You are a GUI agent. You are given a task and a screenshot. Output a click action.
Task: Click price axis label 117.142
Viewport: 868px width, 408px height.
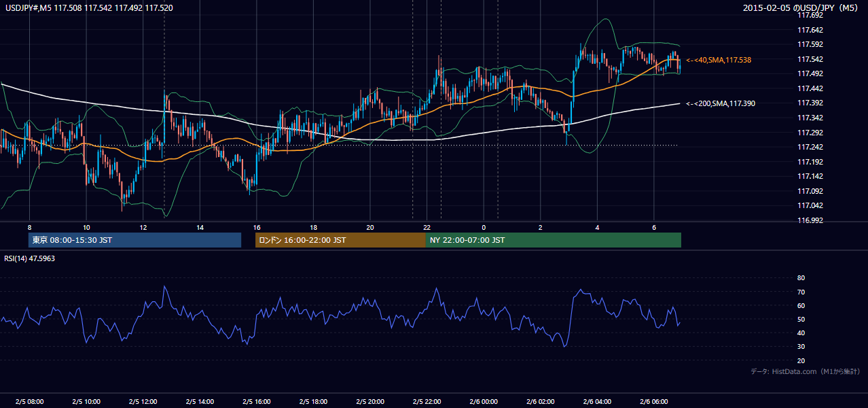[x=810, y=176]
